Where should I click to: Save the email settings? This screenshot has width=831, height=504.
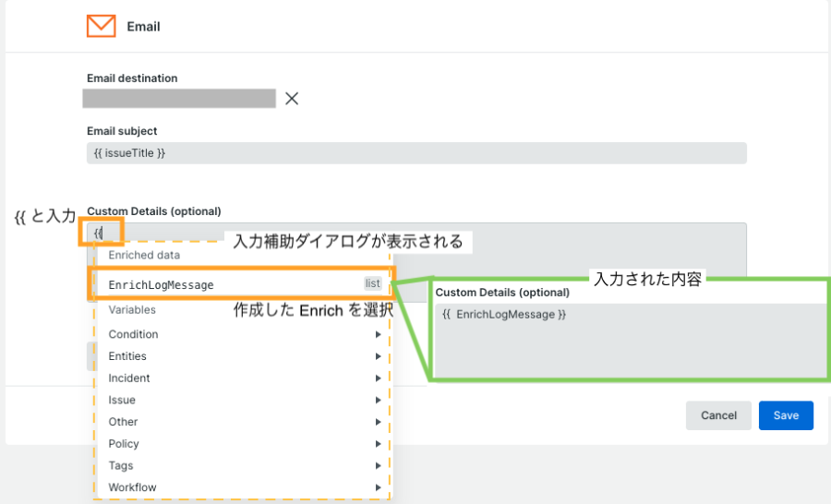coord(786,415)
